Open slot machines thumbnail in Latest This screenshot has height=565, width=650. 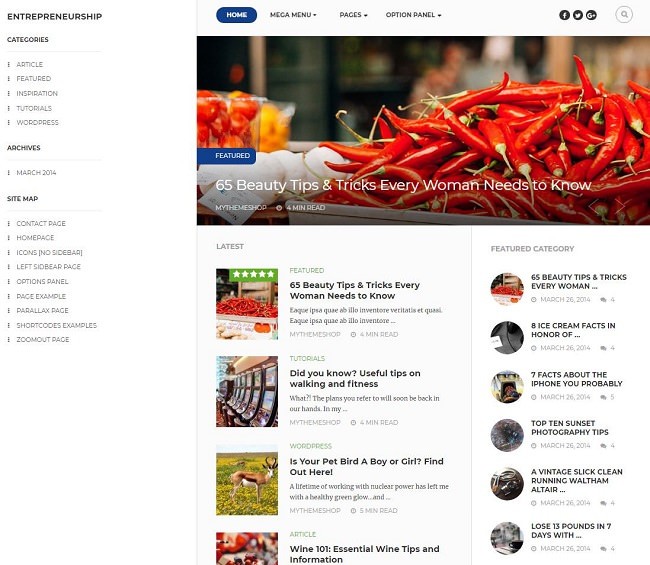click(x=247, y=391)
